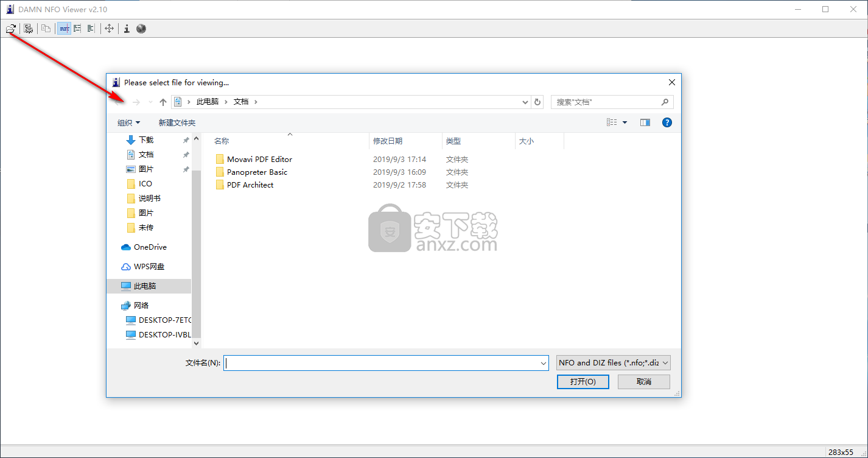
Task: Toggle the preview pane icon
Action: [645, 122]
